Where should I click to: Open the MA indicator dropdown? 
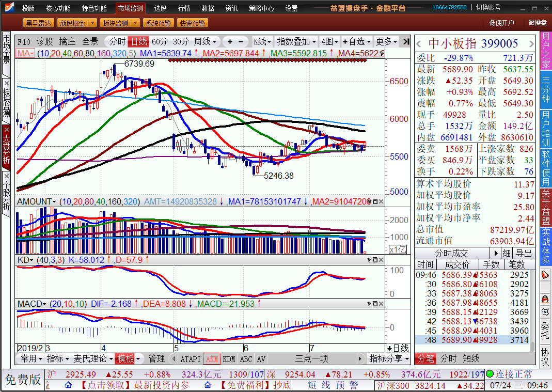click(25, 53)
